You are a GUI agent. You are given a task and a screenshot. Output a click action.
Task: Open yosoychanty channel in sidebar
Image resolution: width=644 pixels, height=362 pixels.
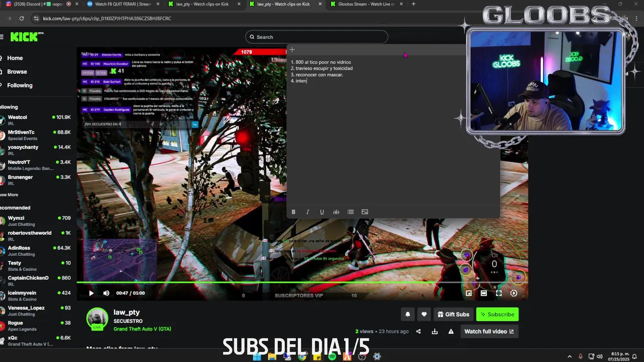[x=36, y=150]
